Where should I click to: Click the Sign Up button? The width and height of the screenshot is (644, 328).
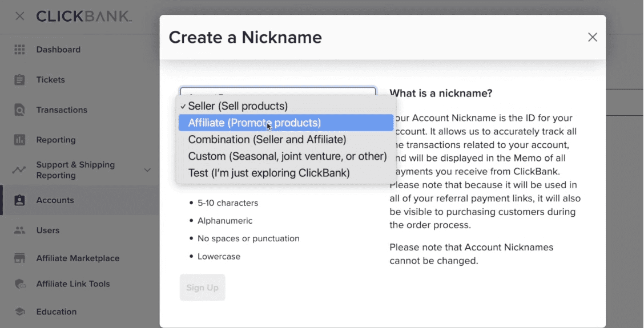(203, 287)
